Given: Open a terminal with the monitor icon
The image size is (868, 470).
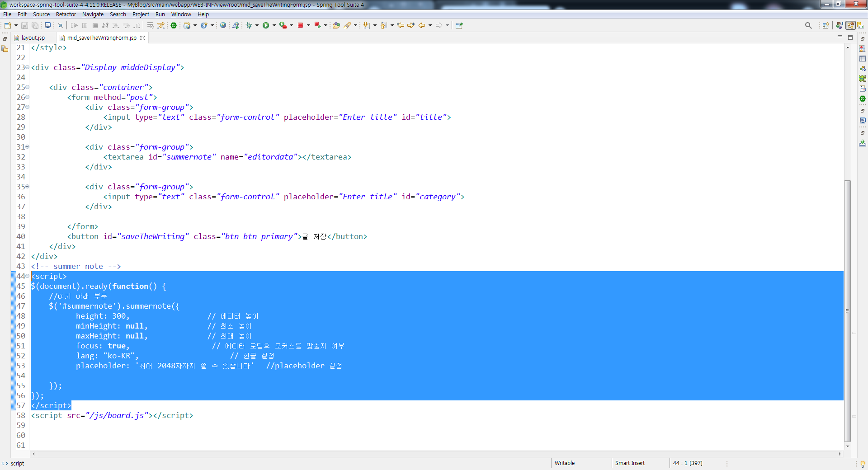Looking at the screenshot, I should (x=47, y=25).
